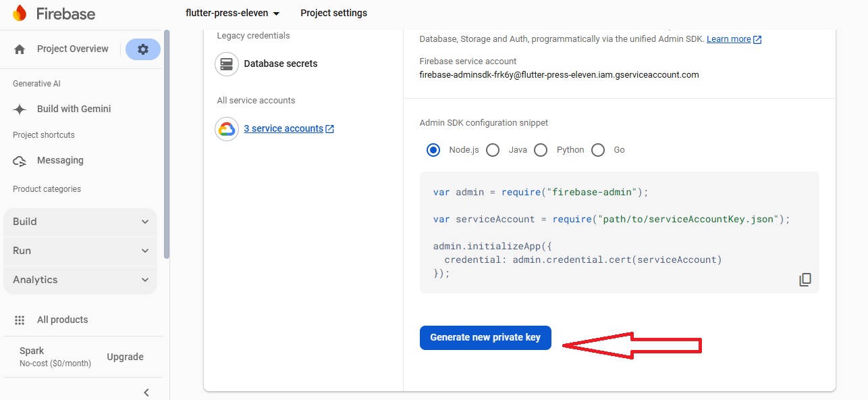Open the flutter-press-eleven project dropdown
This screenshot has height=400, width=868.
click(x=233, y=13)
